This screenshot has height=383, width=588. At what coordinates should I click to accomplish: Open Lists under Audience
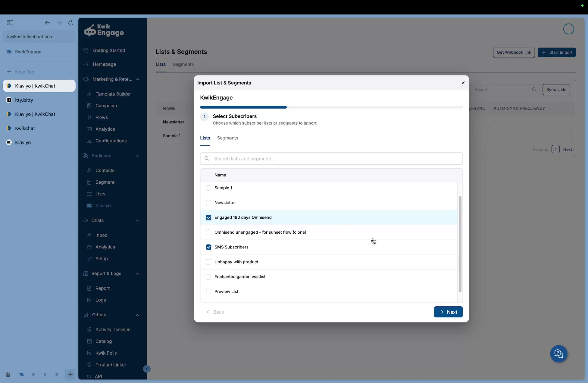click(x=100, y=194)
